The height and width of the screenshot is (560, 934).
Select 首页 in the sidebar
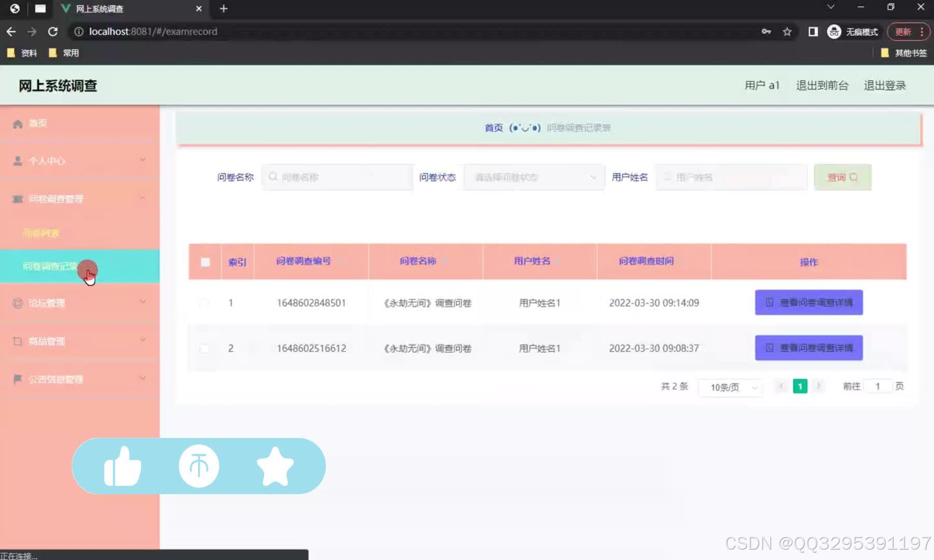point(80,123)
